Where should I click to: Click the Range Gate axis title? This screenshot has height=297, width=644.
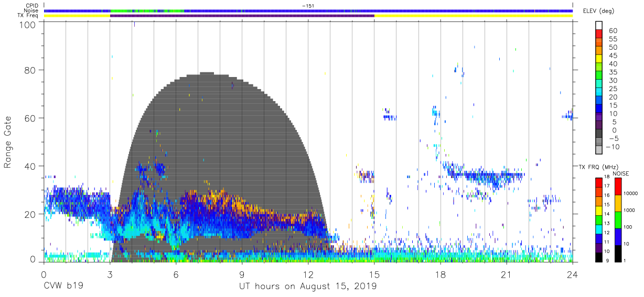click(8, 142)
